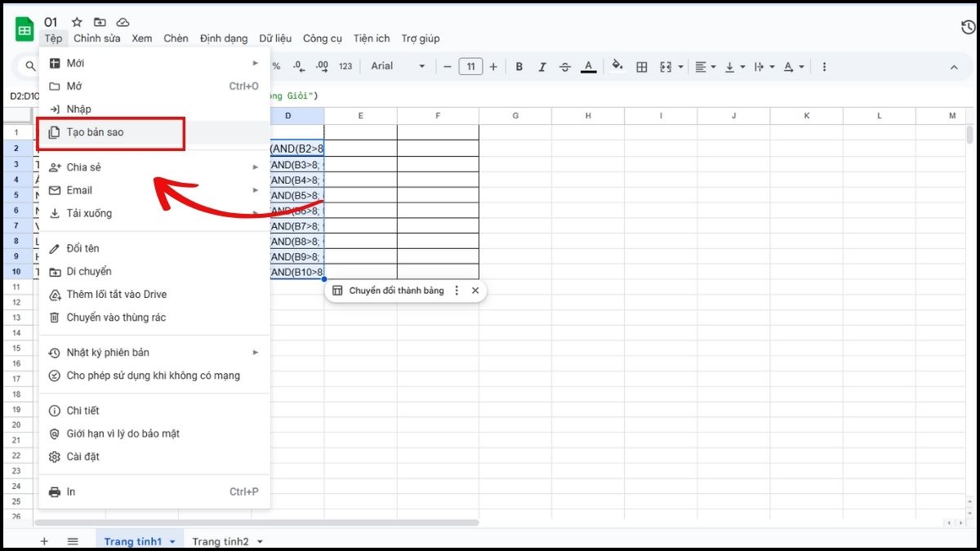
Task: Open the borders tool
Action: click(x=642, y=66)
